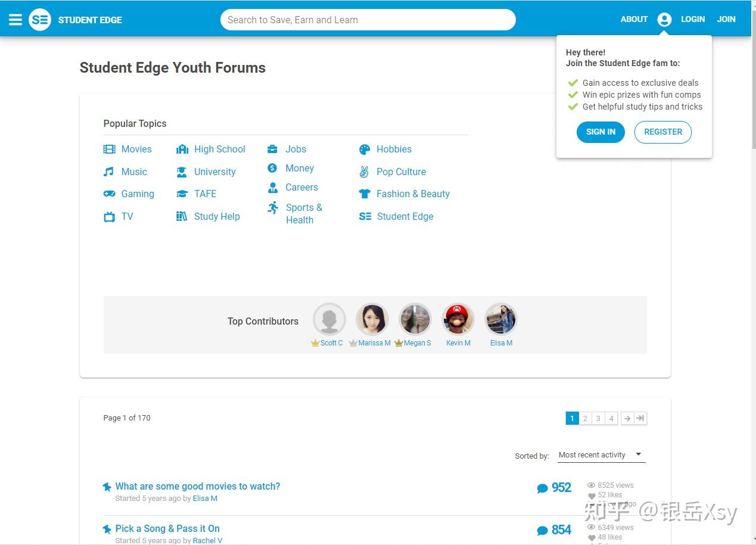This screenshot has height=545, width=756.
Task: Go to page 2 of forum
Action: pyautogui.click(x=585, y=419)
